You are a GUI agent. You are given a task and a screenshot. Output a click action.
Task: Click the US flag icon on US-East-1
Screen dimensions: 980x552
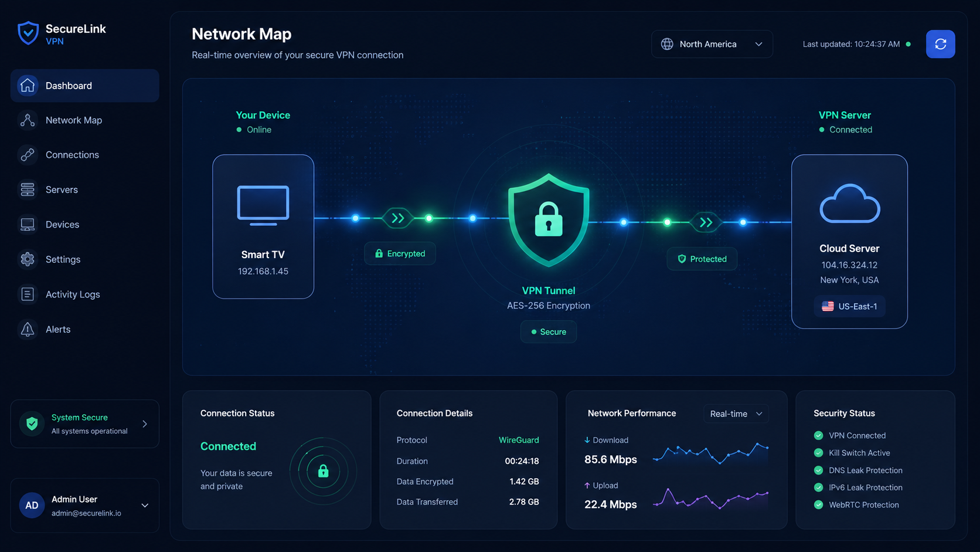pyautogui.click(x=828, y=306)
